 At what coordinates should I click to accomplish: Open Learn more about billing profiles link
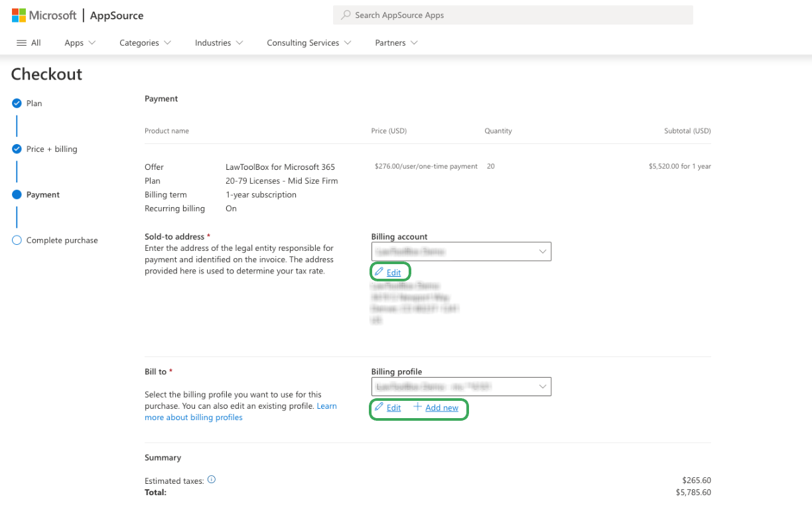[241, 411]
